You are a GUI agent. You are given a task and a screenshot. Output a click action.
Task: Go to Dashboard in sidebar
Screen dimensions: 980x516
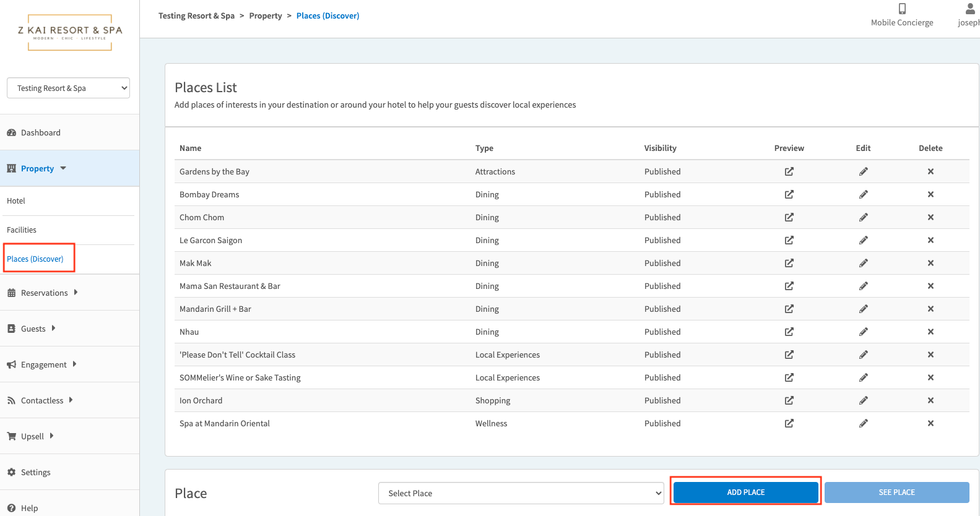click(x=40, y=132)
